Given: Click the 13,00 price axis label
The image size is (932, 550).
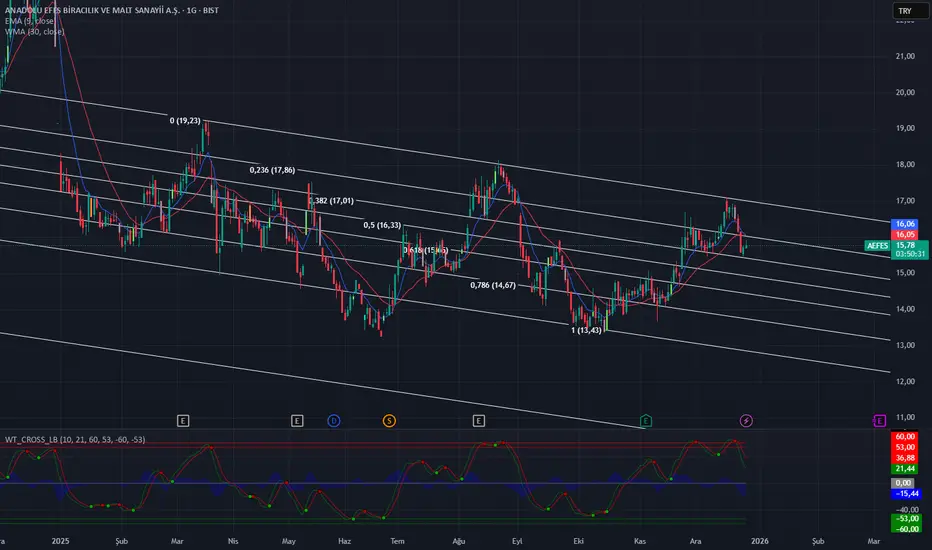Looking at the screenshot, I should click(x=905, y=345).
